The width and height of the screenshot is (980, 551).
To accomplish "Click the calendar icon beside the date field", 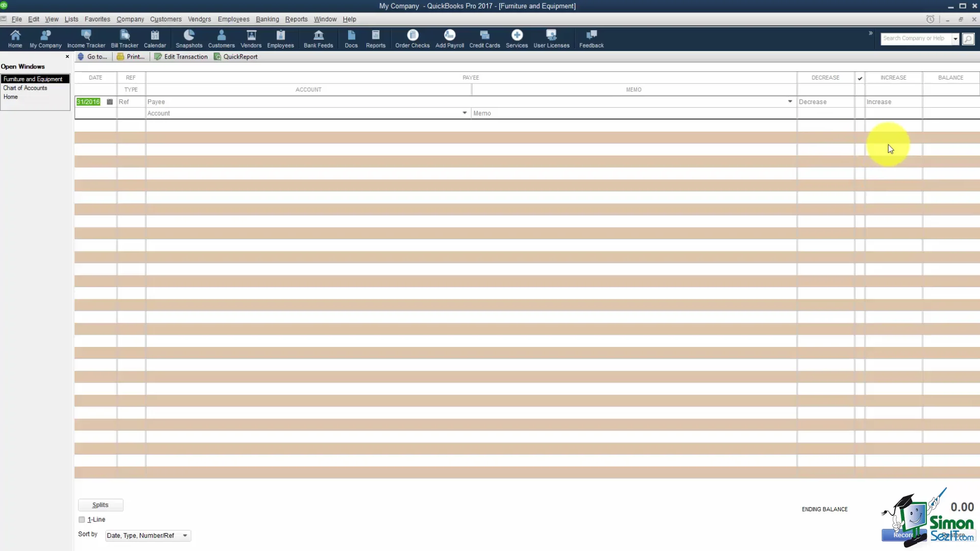I will pos(109,102).
